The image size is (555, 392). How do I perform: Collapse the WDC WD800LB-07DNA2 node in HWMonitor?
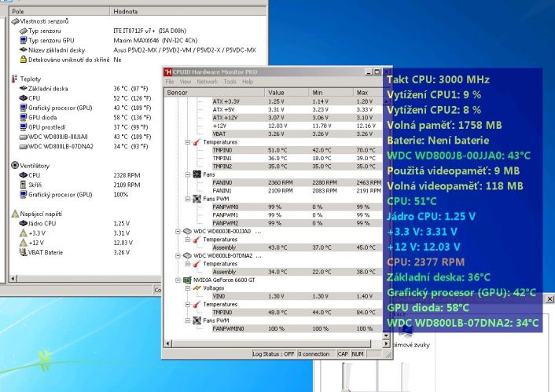click(x=178, y=255)
